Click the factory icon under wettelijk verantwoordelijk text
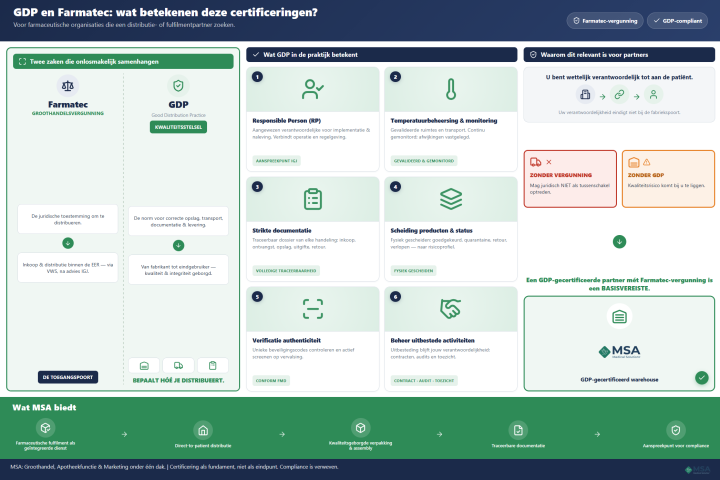The height and width of the screenshot is (480, 720). [585, 95]
